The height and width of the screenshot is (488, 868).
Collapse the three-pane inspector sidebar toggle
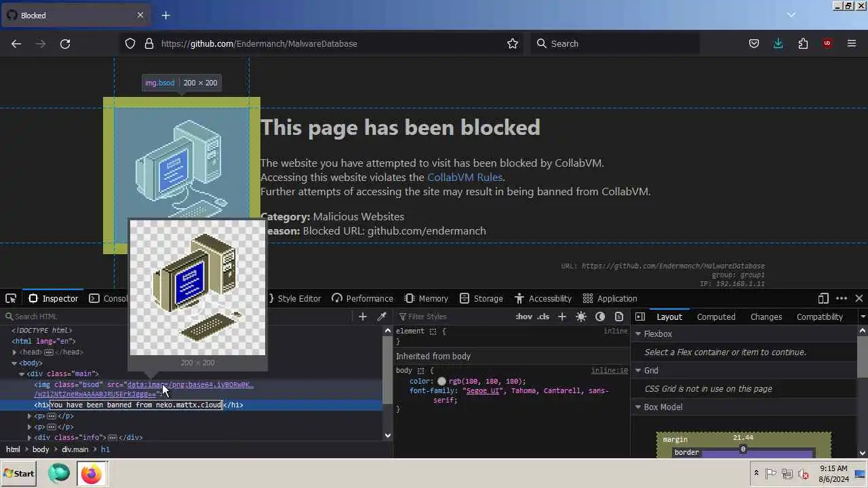point(640,317)
